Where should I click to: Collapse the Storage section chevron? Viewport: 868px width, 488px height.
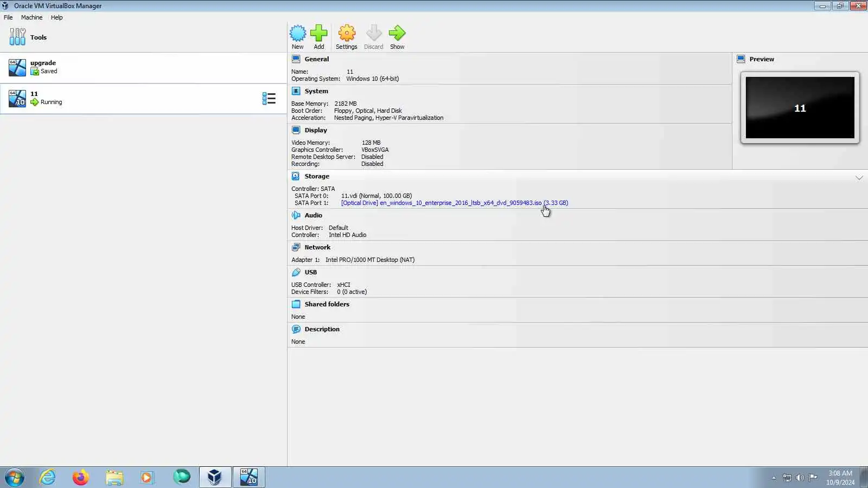point(859,177)
